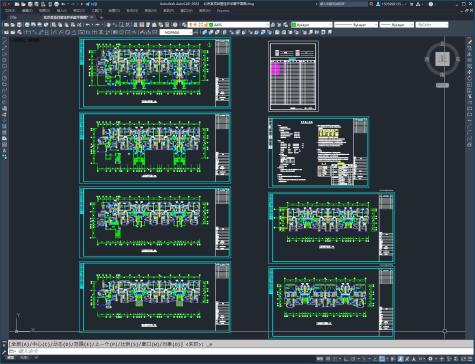Image resolution: width=475 pixels, height=364 pixels.
Task: Open the ByLayer lineweight dropdown
Action: tap(397, 25)
